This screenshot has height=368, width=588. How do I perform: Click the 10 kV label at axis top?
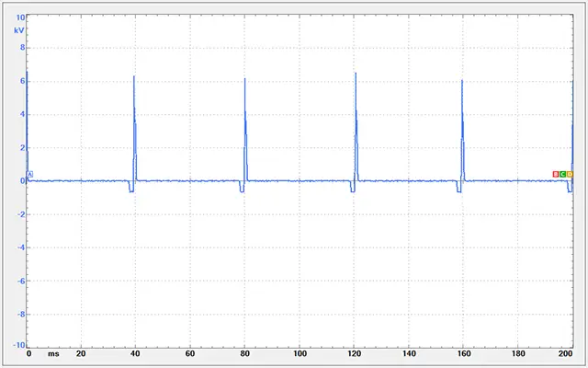tap(20, 17)
